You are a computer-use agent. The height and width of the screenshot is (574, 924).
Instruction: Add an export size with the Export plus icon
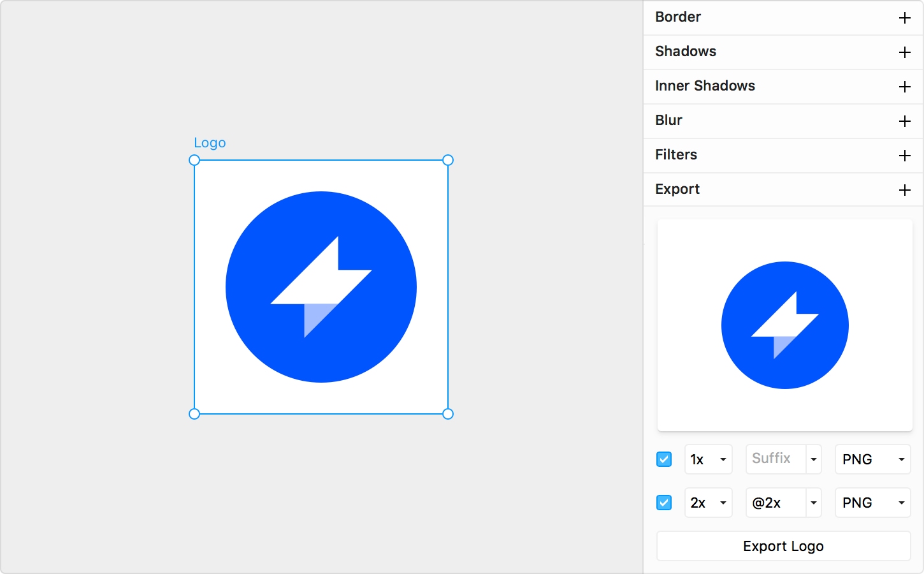[904, 190]
